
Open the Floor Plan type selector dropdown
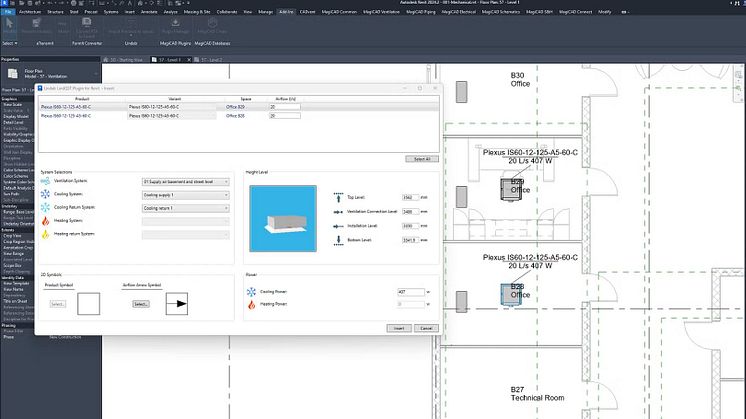(x=96, y=74)
